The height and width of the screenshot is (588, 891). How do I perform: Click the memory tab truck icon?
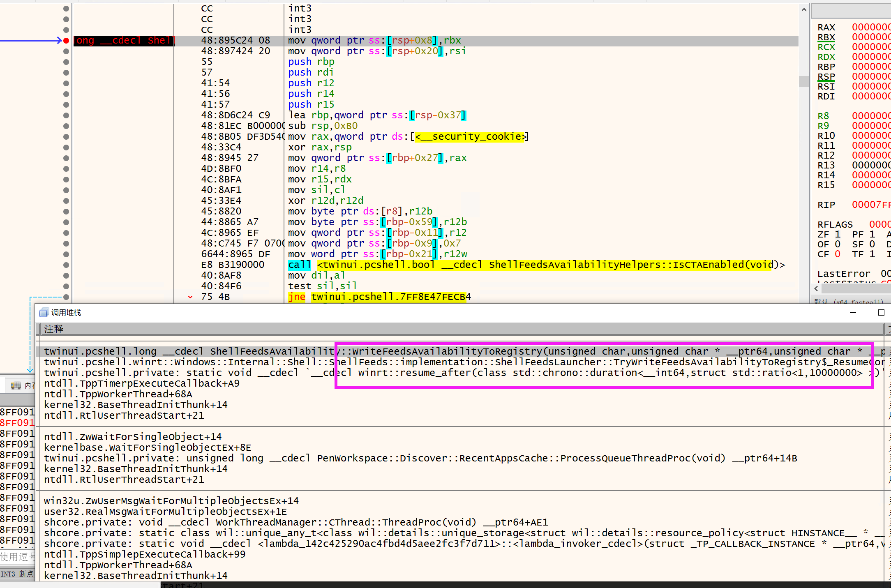(x=16, y=385)
